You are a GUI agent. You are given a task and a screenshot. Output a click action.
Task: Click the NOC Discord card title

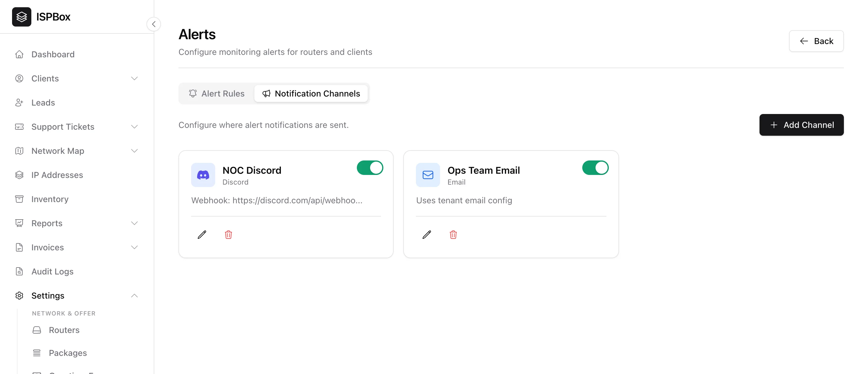[x=252, y=170]
